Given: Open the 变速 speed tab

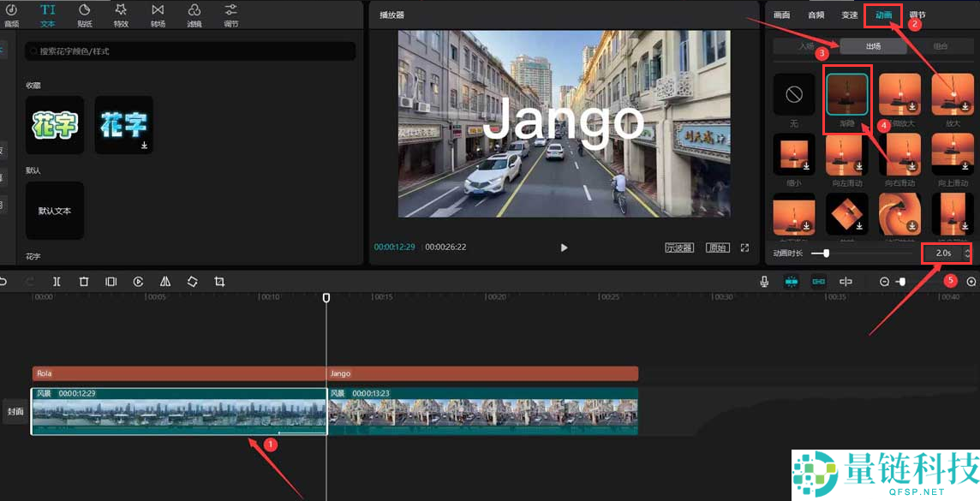Looking at the screenshot, I should 849,15.
